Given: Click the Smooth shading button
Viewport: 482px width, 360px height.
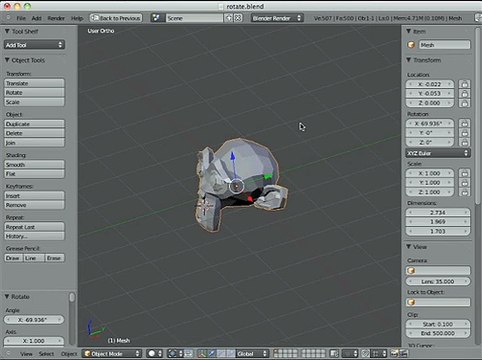Looking at the screenshot, I should click(34, 165).
